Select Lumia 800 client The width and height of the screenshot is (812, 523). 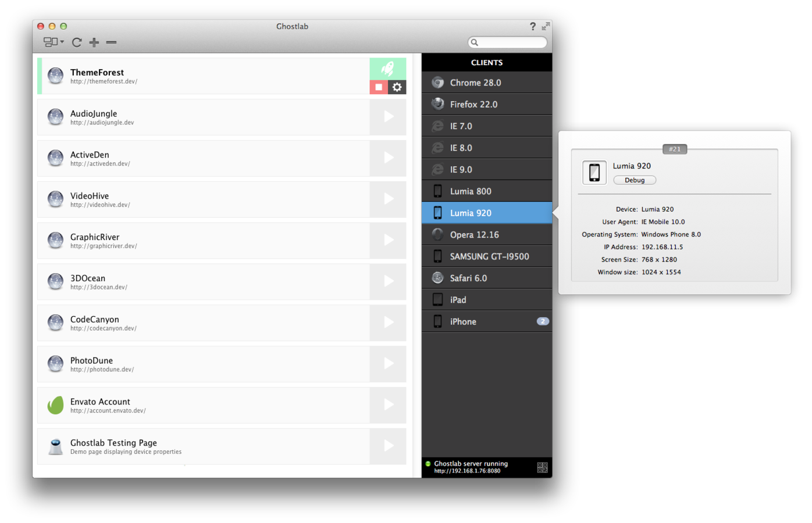click(487, 191)
